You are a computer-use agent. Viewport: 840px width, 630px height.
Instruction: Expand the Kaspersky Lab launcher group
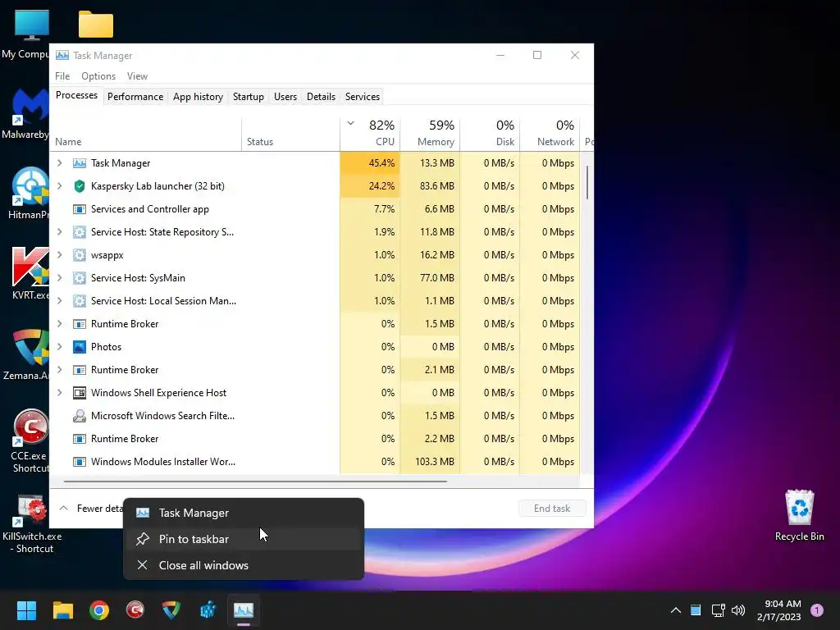tap(59, 186)
